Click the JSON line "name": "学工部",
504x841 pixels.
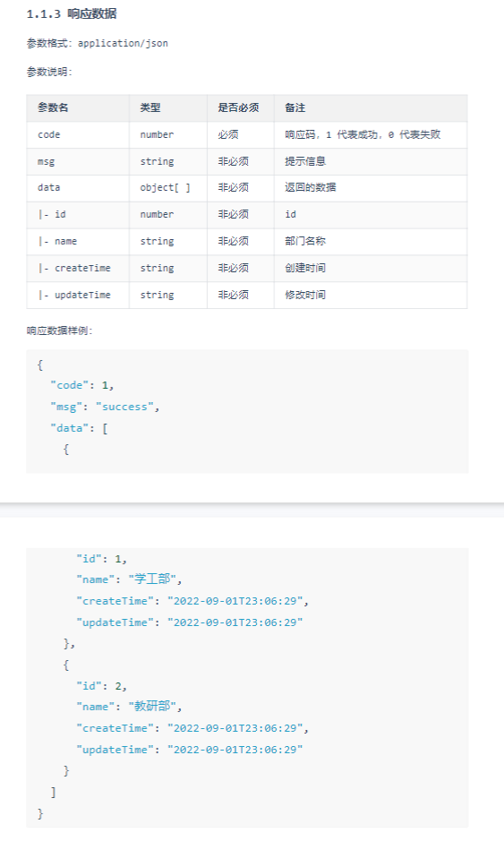click(x=129, y=579)
